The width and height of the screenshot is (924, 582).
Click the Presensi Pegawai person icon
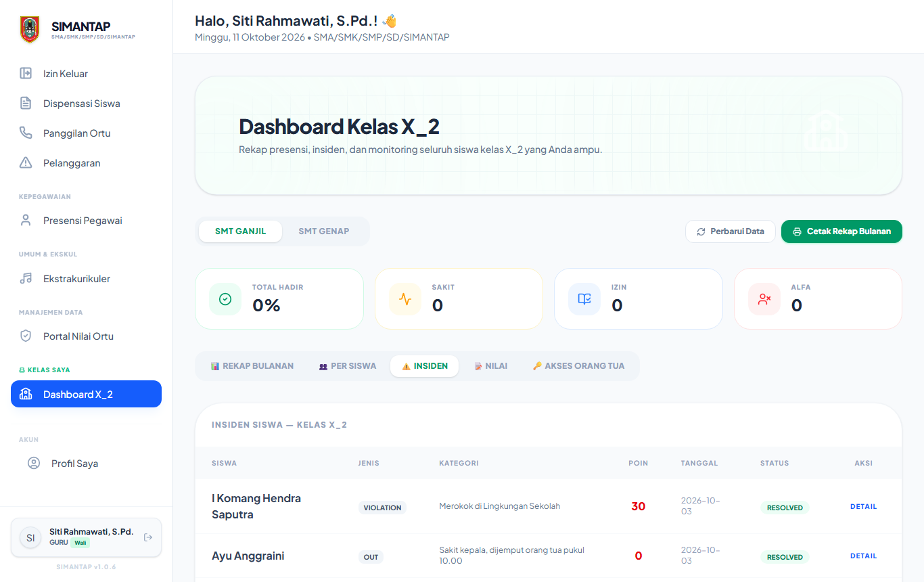(x=26, y=220)
